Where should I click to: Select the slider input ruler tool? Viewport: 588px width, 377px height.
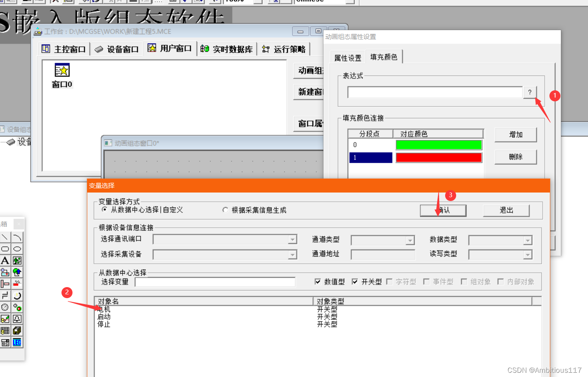5,284
